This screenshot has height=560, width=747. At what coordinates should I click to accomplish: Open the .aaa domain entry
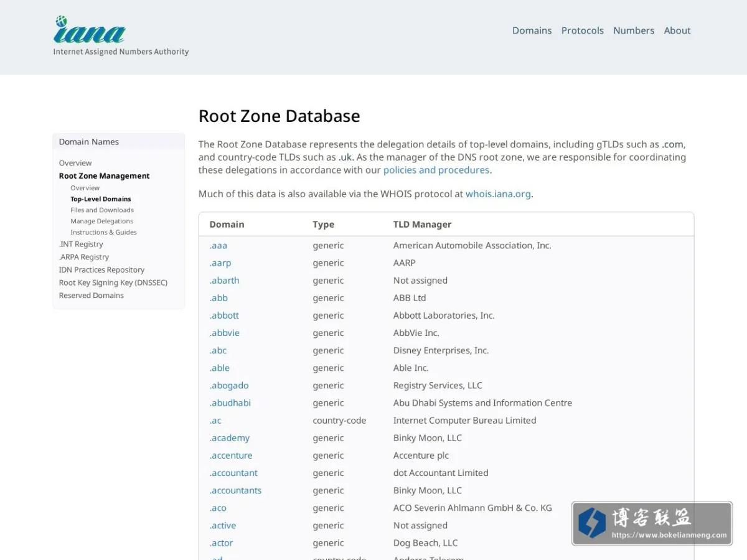[218, 245]
